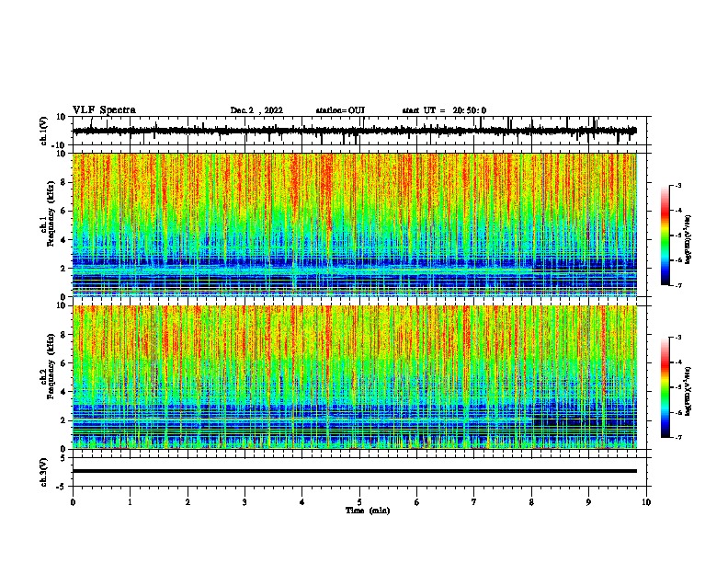Viewport: 728px width, 563px height.
Task: Click the ch.2 spectrogram color scale bar
Action: click(x=665, y=387)
